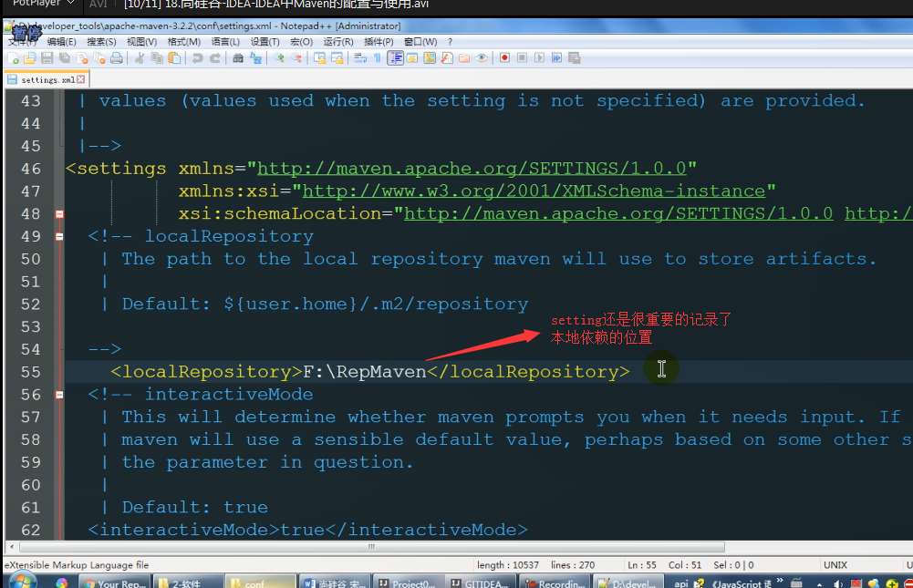Toggle the indent guide button
Image resolution: width=913 pixels, height=588 pixels.
point(395,58)
